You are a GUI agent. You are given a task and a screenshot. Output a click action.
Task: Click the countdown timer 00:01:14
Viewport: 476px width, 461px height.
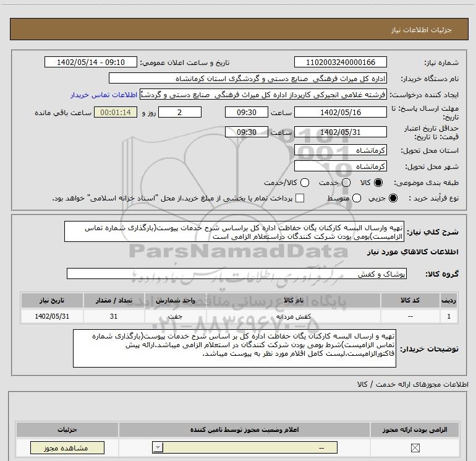point(116,112)
